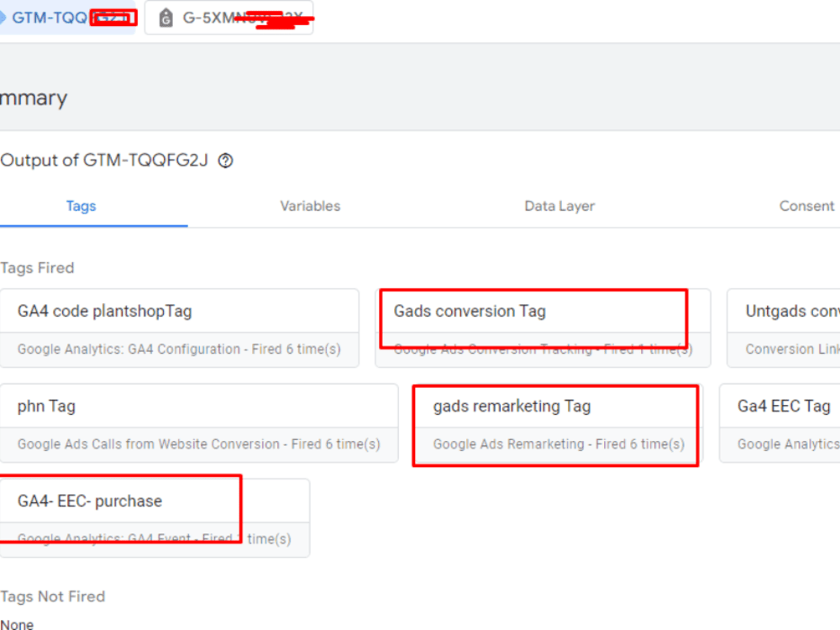The image size is (840, 630).
Task: Click the 'Tags Fired' heading
Action: [37, 268]
